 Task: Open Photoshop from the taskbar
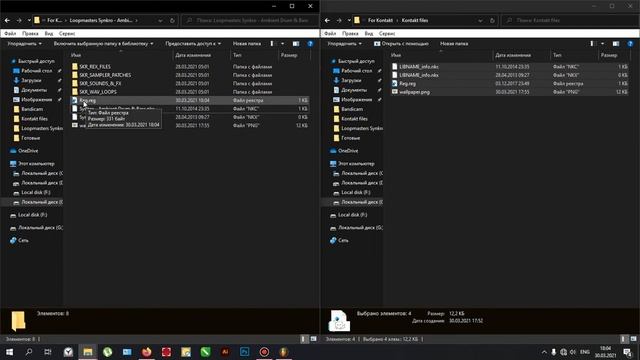[x=244, y=352]
